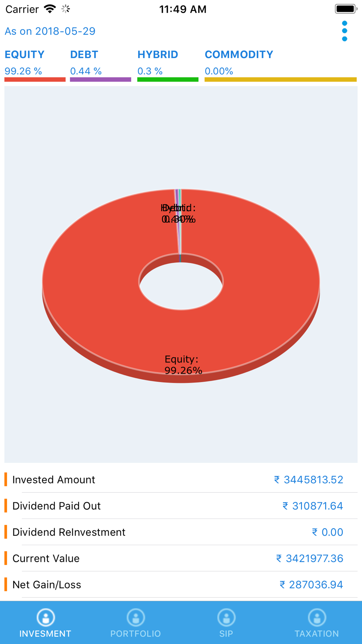Click the yellow Commodity color bar

coord(281,79)
